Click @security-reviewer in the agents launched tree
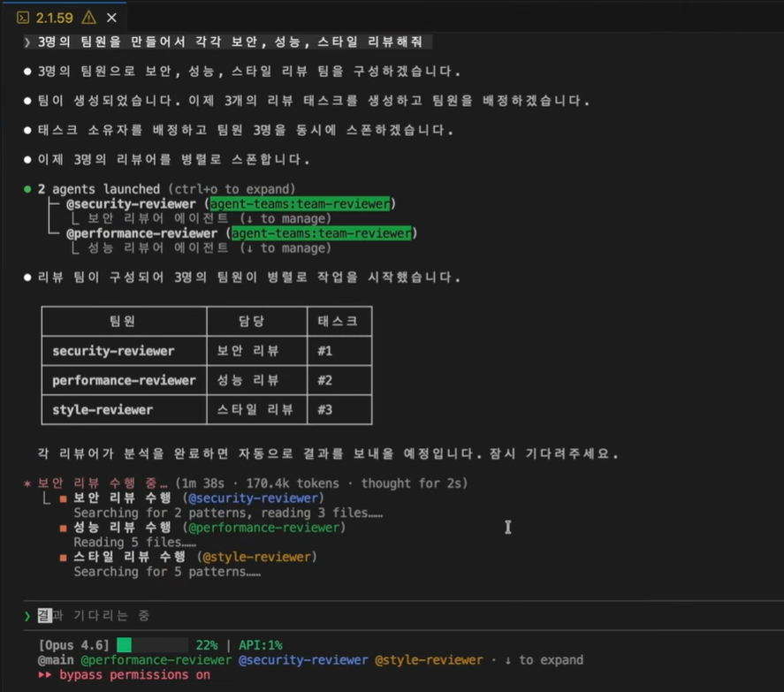The height and width of the screenshot is (692, 784). [x=131, y=204]
